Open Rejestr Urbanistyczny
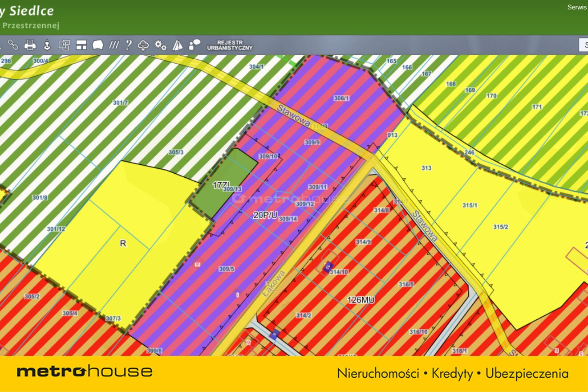The height and width of the screenshot is (392, 588). tap(229, 45)
